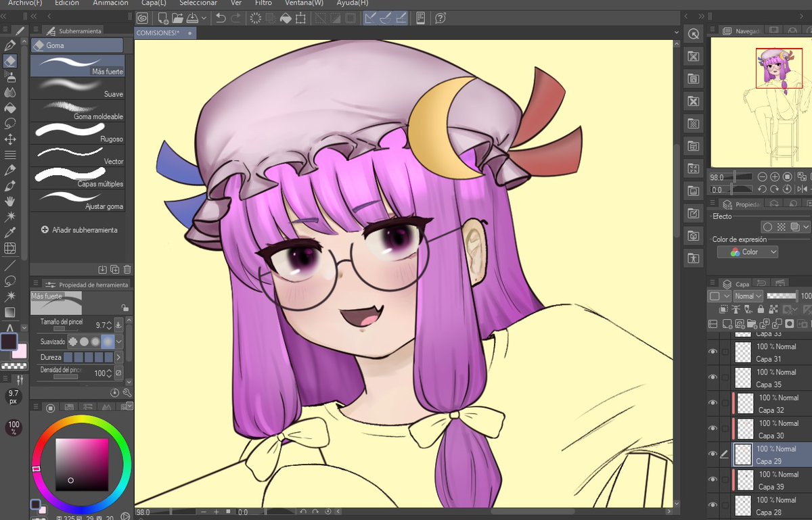Open the Color de expresión dropdown
The height and width of the screenshot is (520, 812).
pyautogui.click(x=748, y=252)
